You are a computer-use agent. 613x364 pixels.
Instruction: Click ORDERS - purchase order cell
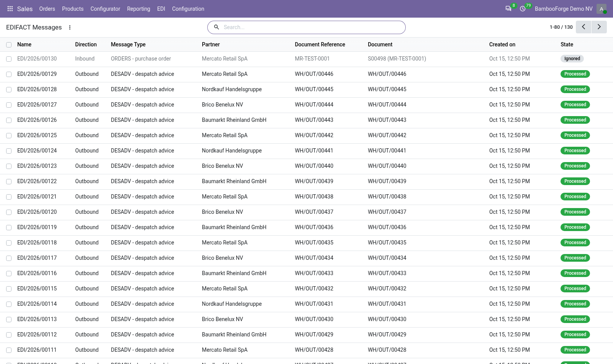[x=141, y=59]
